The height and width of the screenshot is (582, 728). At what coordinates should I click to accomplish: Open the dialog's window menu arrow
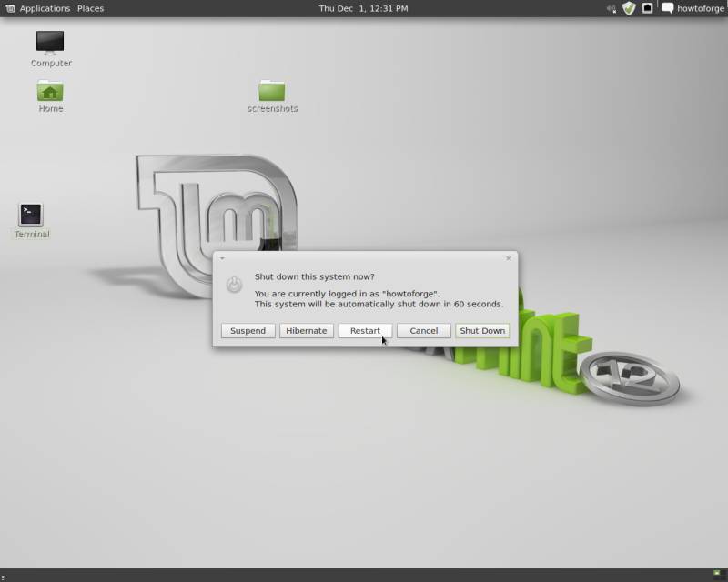[222, 258]
